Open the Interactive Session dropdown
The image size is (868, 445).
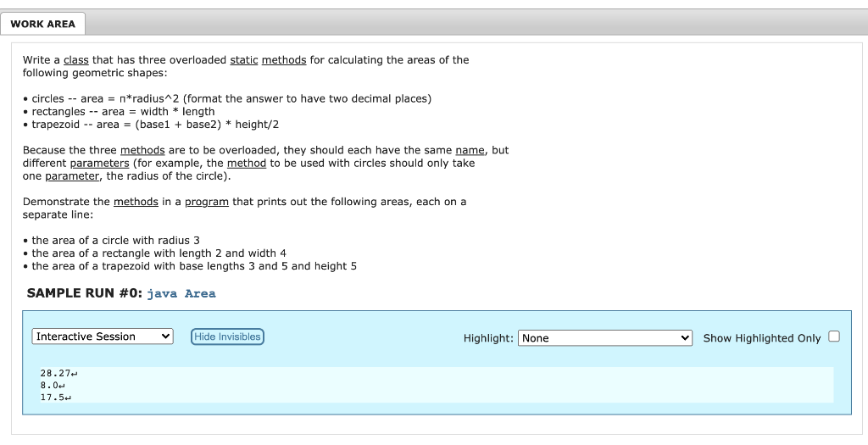pos(103,337)
